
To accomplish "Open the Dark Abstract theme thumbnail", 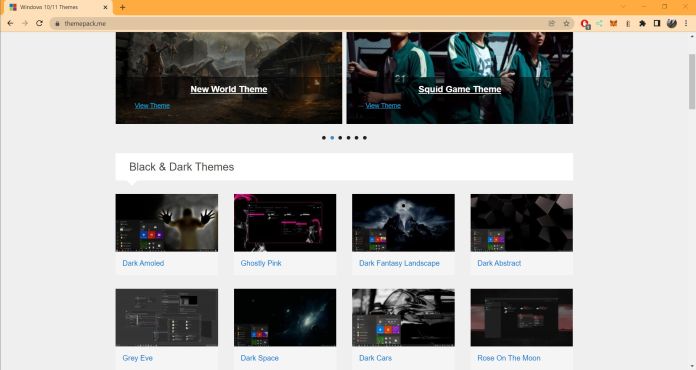I will (x=522, y=223).
